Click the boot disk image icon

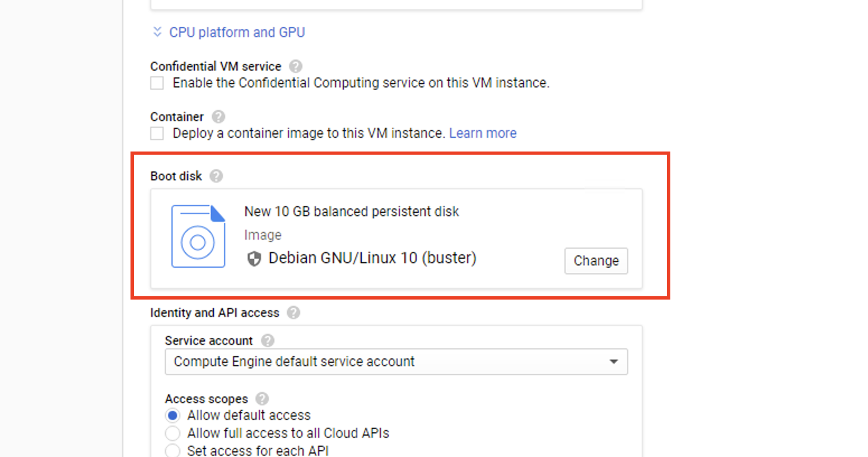(198, 236)
